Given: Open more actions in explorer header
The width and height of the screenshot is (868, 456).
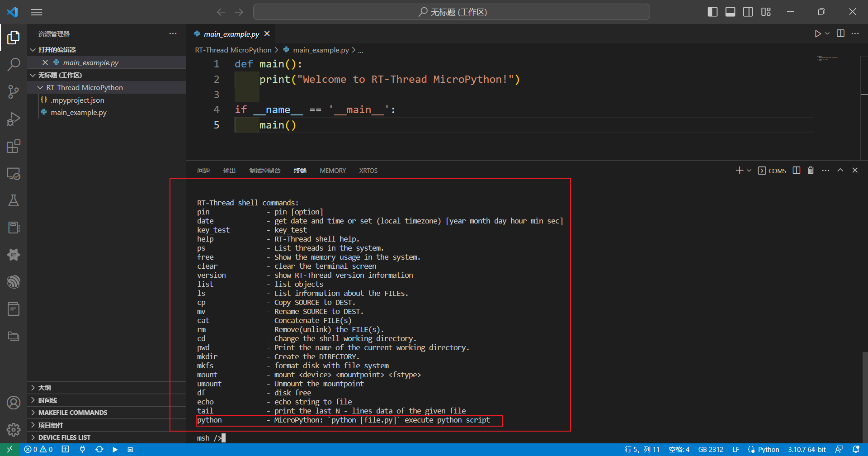Looking at the screenshot, I should [x=173, y=33].
